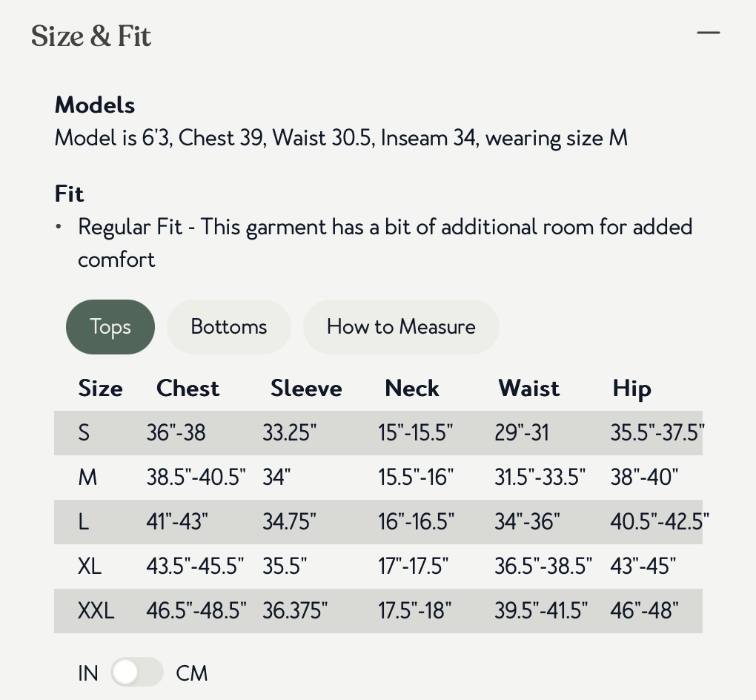Click the Models subheading

95,105
